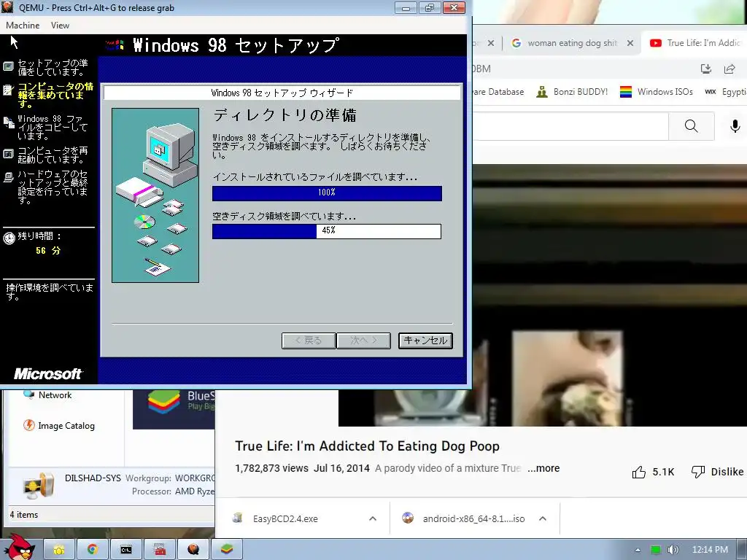Image resolution: width=747 pixels, height=560 pixels.
Task: Click the QEMU title bar application icon
Action: (x=7, y=7)
